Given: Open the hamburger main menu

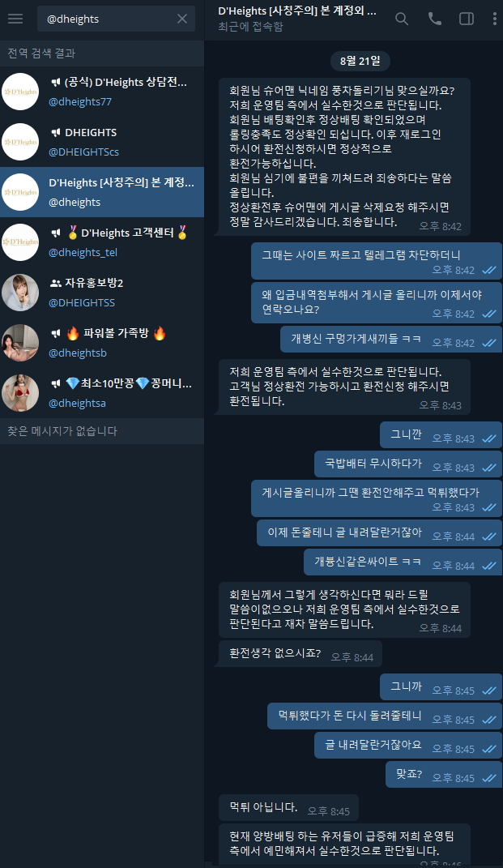Looking at the screenshot, I should (x=15, y=19).
